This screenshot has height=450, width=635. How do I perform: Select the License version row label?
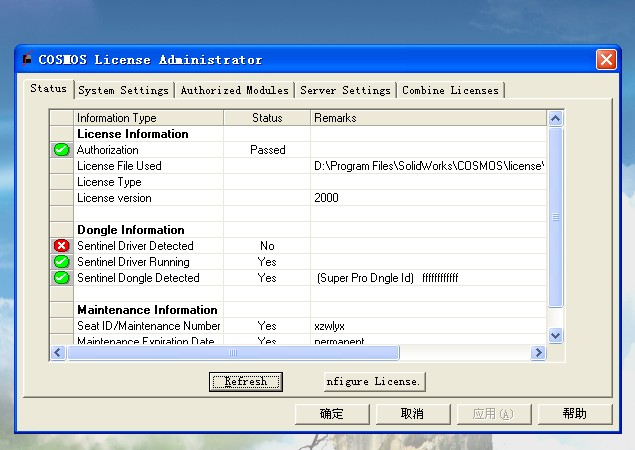pyautogui.click(x=114, y=198)
